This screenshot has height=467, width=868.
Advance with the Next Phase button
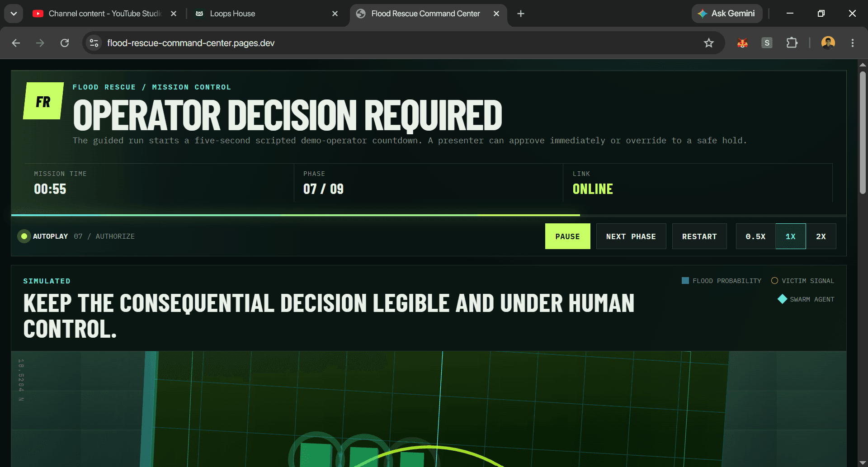pyautogui.click(x=631, y=236)
